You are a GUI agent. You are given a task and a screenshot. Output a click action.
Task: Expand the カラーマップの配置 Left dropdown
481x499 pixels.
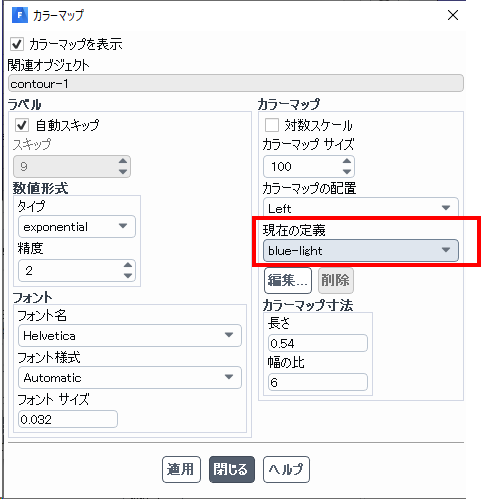pos(361,208)
